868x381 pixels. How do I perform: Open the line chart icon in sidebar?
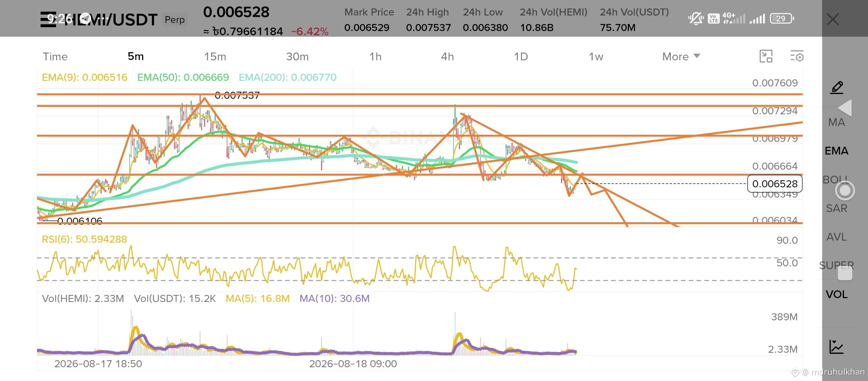(x=836, y=347)
